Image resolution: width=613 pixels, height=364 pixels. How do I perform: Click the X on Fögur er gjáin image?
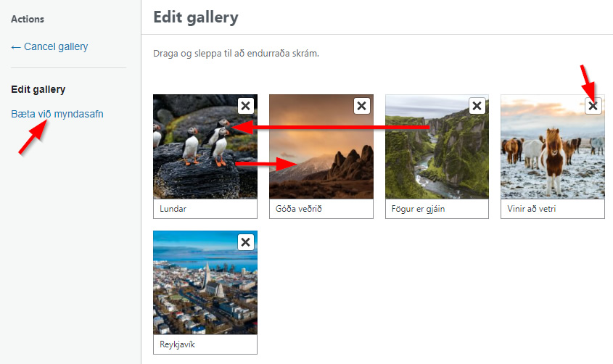(477, 106)
